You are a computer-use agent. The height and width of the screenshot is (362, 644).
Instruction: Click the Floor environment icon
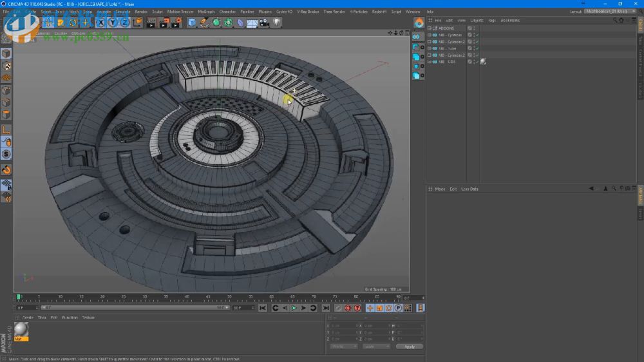point(252,23)
